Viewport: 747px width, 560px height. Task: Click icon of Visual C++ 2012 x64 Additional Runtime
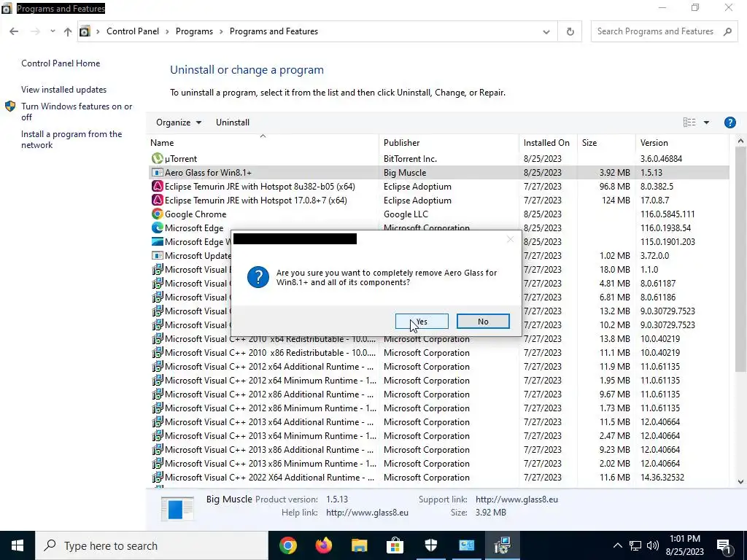158,366
